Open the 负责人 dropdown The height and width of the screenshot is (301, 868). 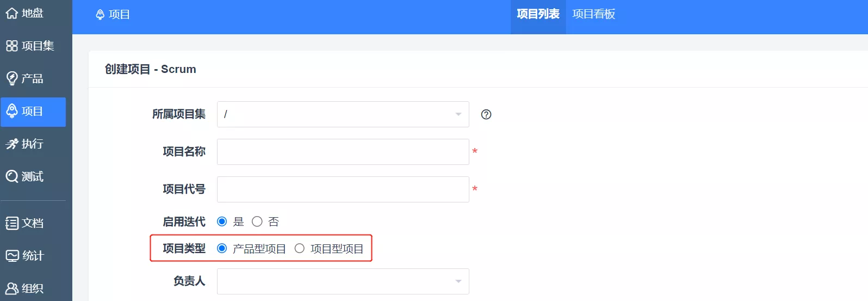(x=343, y=281)
